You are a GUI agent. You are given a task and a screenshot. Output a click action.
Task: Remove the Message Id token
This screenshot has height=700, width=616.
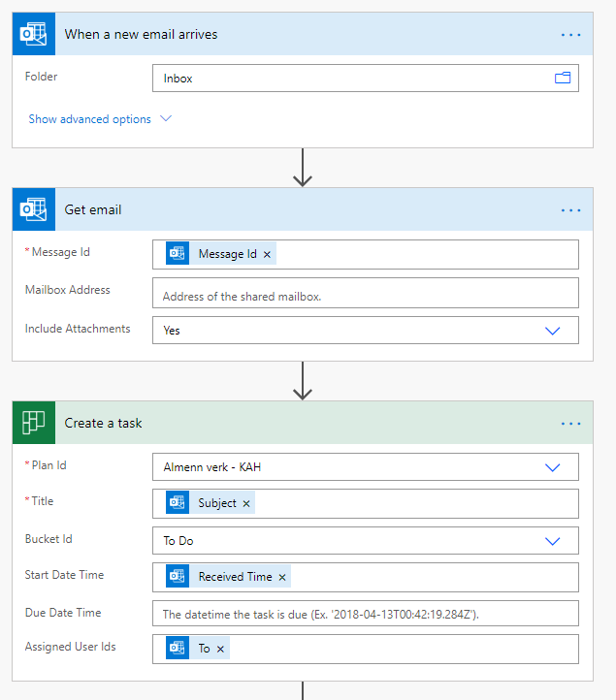coord(268,254)
